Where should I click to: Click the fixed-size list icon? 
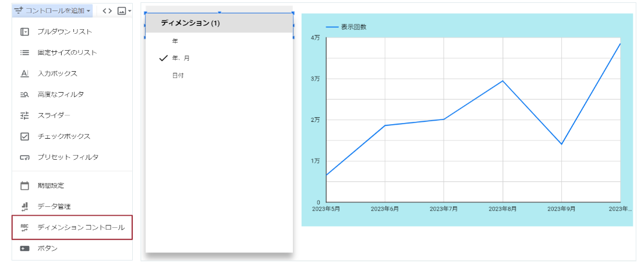point(24,52)
